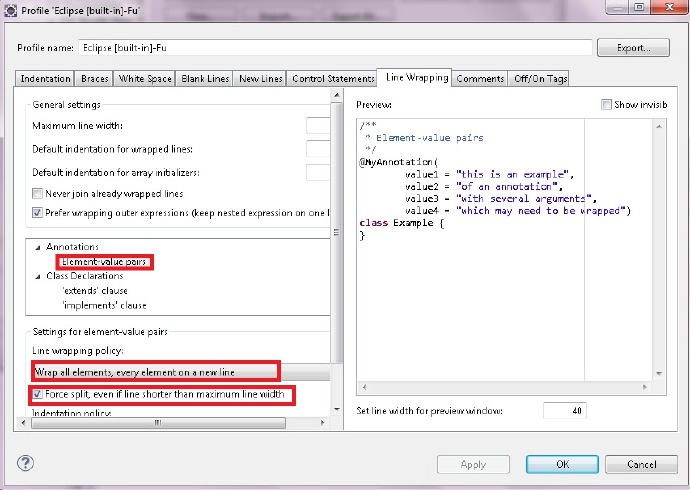This screenshot has width=690, height=490.
Task: Click preview pane scroll left arrow
Action: pyautogui.click(x=364, y=387)
